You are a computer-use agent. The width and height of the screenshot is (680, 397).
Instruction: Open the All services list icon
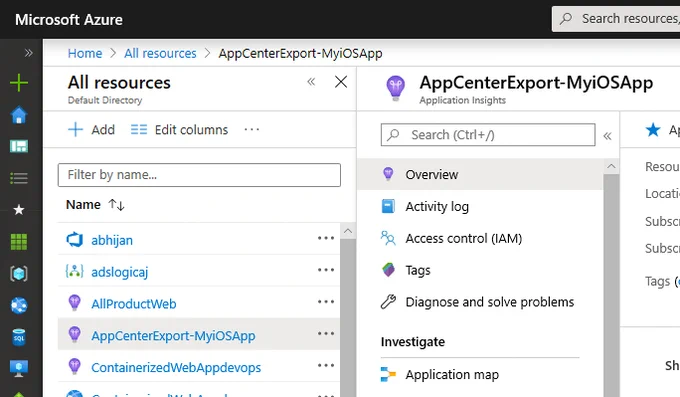19,178
